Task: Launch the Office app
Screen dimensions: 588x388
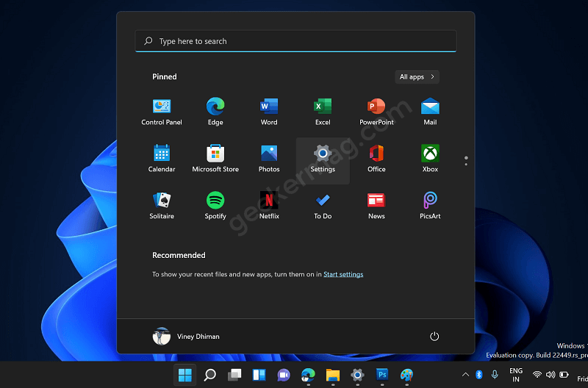Action: click(376, 159)
